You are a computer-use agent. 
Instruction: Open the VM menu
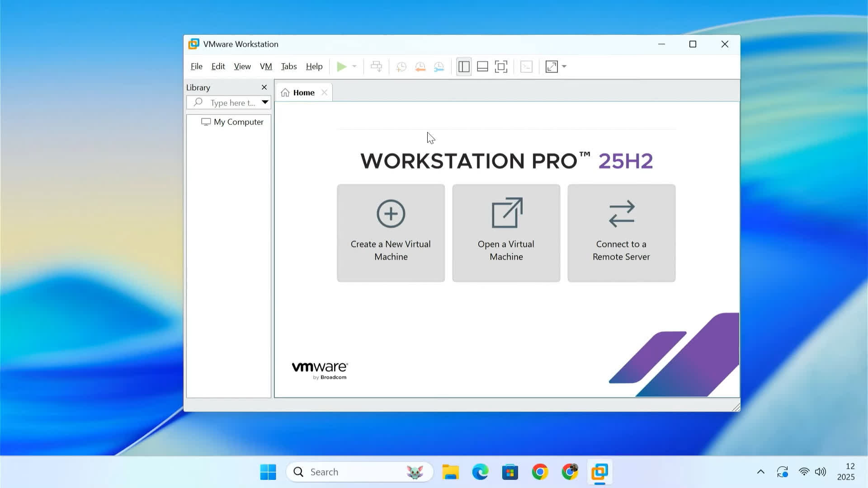(x=266, y=66)
